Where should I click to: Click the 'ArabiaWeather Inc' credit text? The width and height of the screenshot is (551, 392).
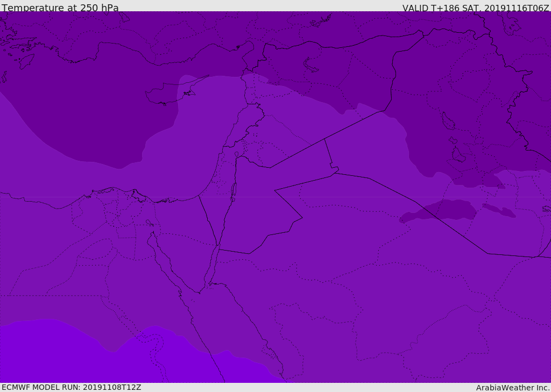pyautogui.click(x=512, y=388)
